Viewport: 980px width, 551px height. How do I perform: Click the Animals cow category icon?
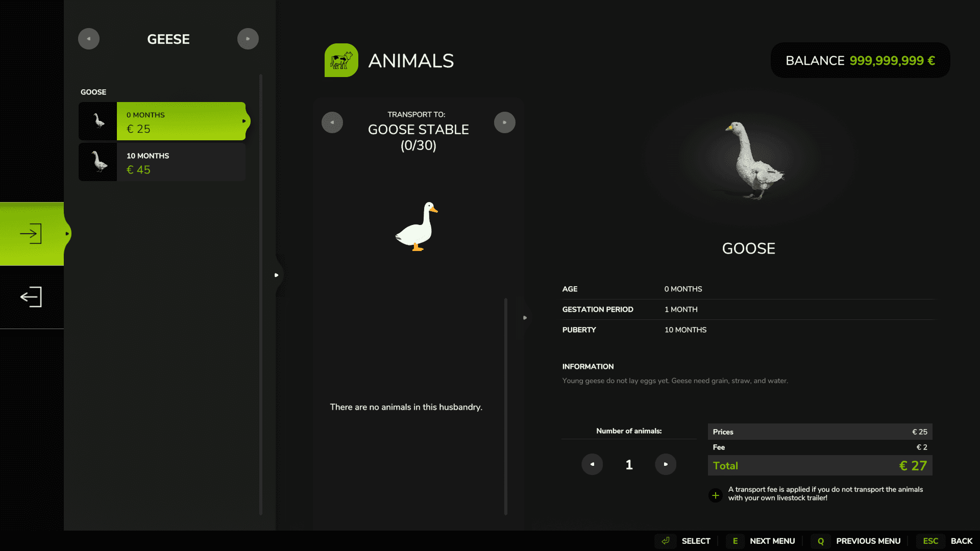(x=341, y=60)
